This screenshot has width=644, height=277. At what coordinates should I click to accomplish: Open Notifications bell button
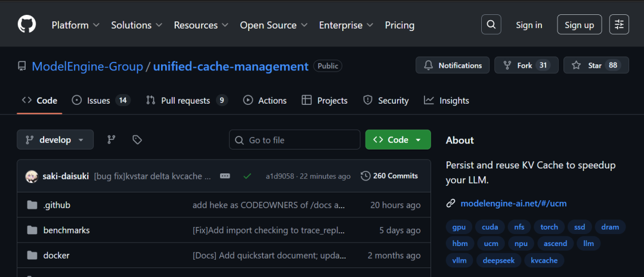(453, 65)
